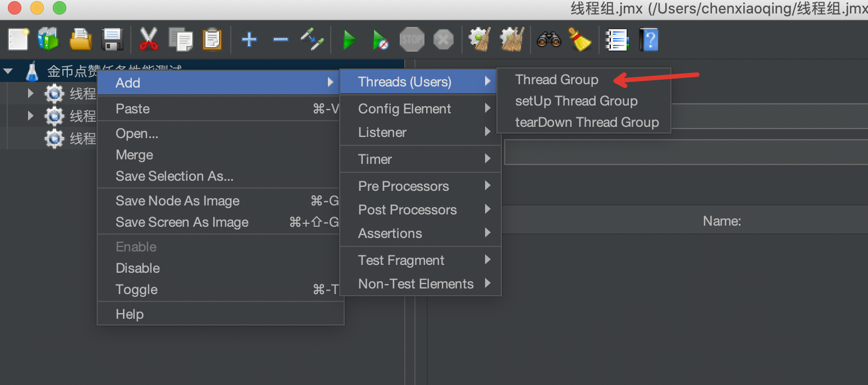Click the Help question mark icon
The width and height of the screenshot is (868, 385).
pos(649,40)
